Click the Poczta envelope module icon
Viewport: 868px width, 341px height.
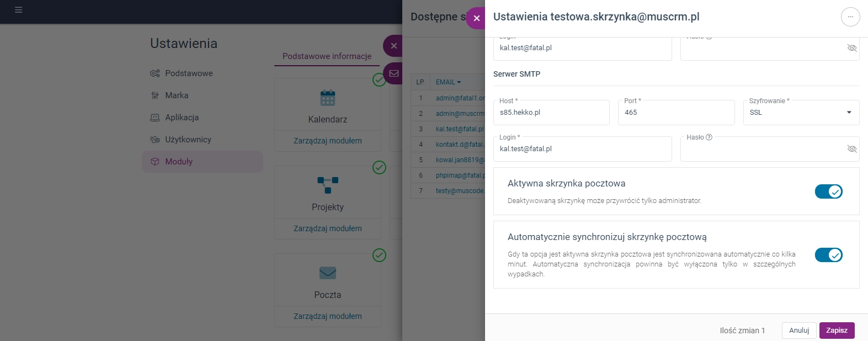coord(328,273)
